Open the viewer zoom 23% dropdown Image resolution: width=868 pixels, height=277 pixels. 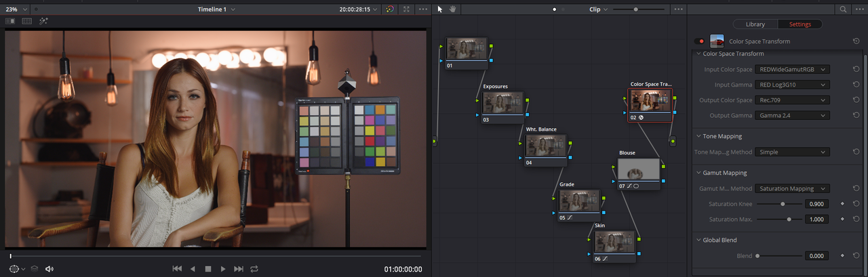pos(16,9)
